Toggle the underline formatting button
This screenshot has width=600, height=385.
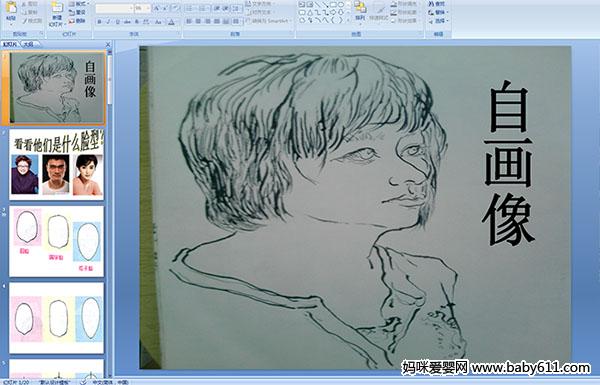tap(117, 22)
